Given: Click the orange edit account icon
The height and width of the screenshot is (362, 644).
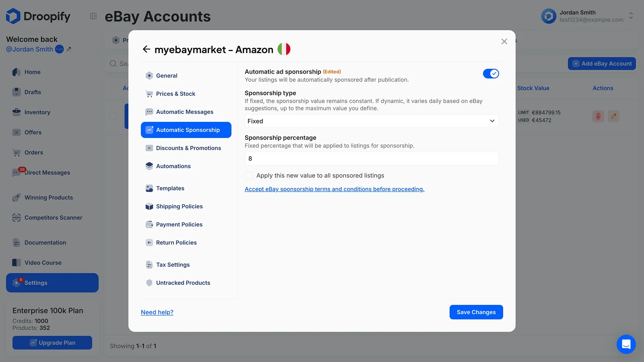Looking at the screenshot, I should (613, 116).
